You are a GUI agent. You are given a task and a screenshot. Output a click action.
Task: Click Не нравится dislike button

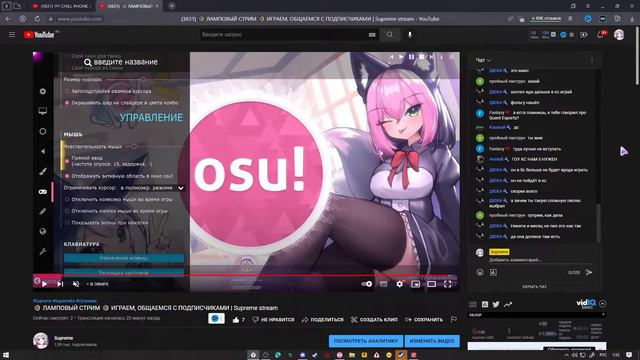coord(273,320)
